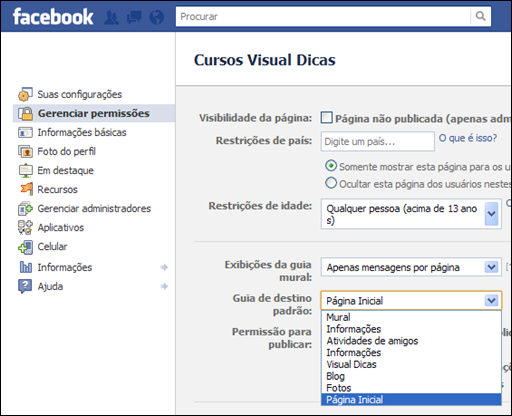Open the Restrições de idade dropdown

(411, 214)
